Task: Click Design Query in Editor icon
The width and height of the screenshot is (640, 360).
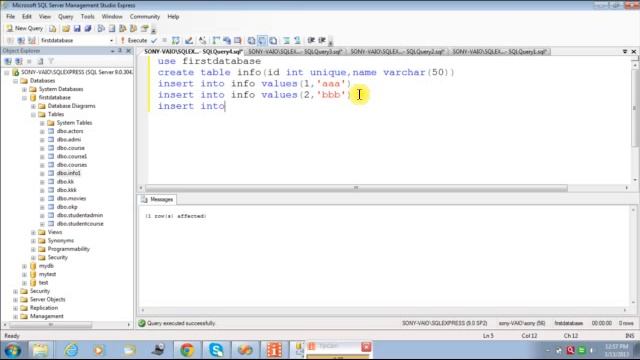Action: pyautogui.click(x=189, y=40)
